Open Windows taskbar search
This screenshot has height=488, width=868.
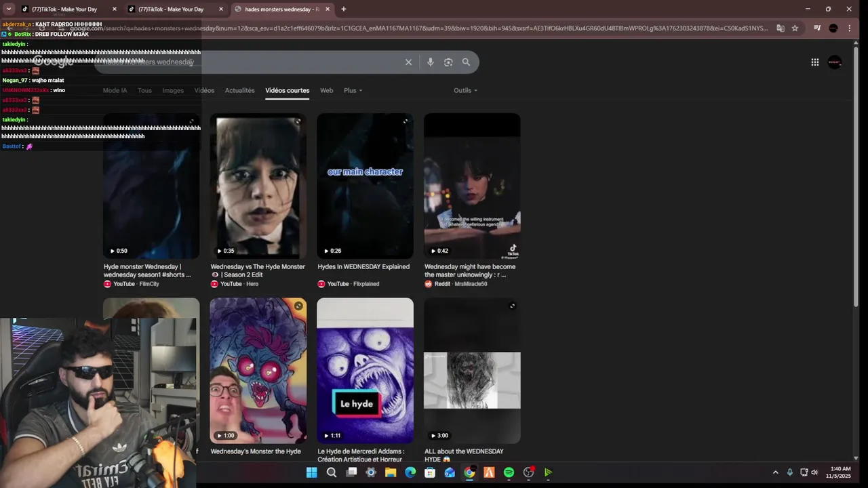point(332,472)
